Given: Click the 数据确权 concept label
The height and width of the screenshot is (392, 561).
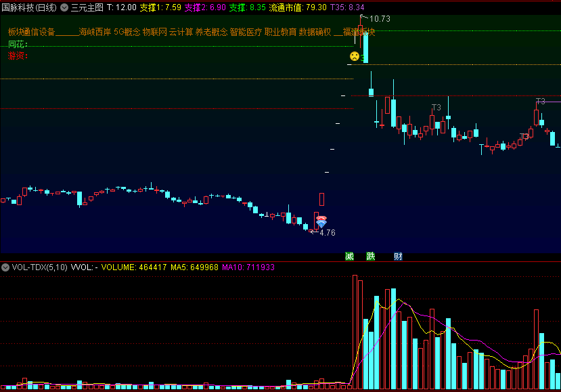Looking at the screenshot, I should click(315, 32).
